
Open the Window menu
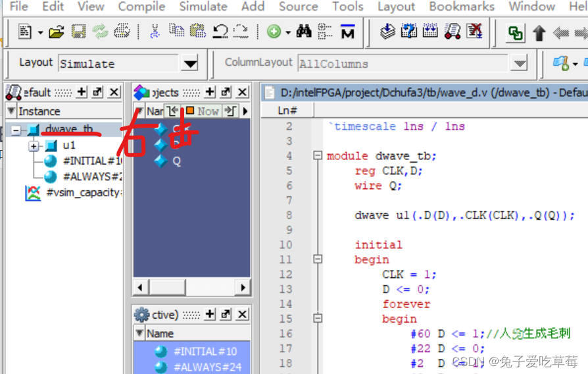[x=531, y=7]
